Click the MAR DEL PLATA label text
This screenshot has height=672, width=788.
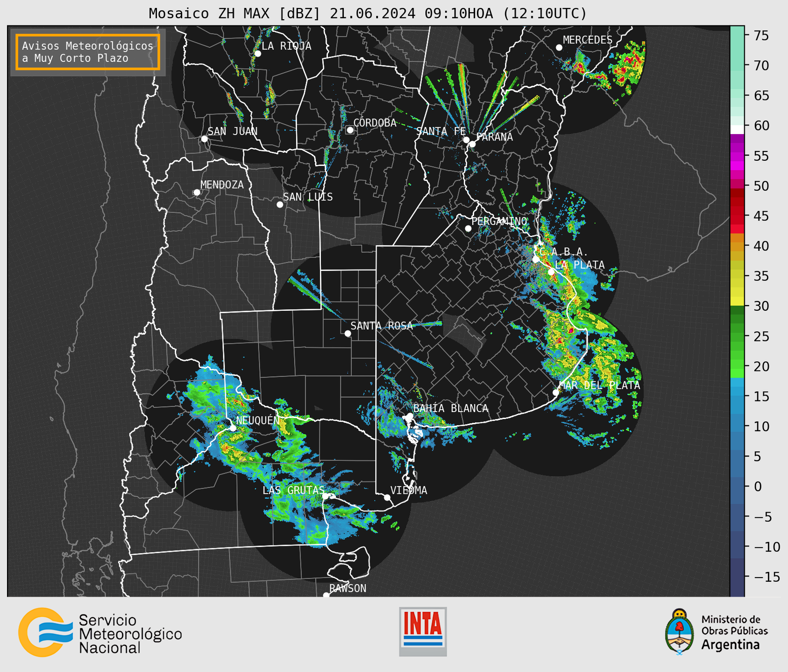599,385
